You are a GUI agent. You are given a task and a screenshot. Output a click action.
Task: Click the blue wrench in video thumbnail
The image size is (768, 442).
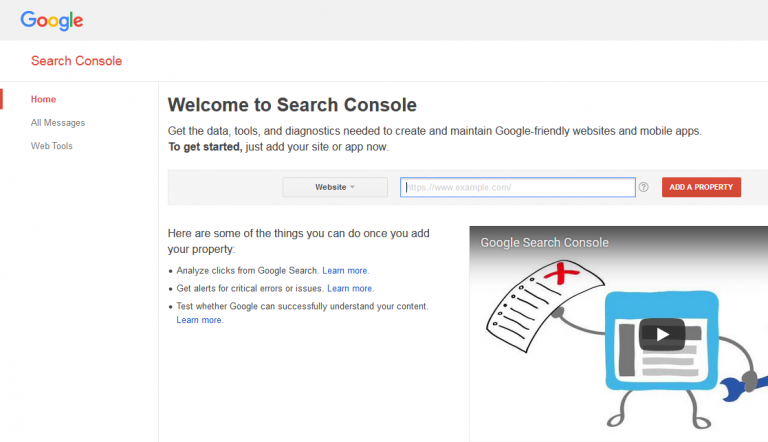click(752, 385)
